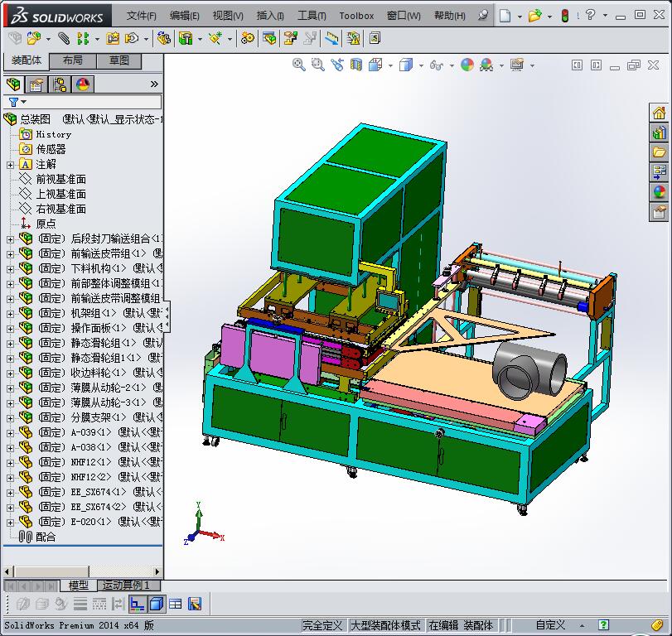Open the ConfigurationManager tab icon

(x=59, y=84)
